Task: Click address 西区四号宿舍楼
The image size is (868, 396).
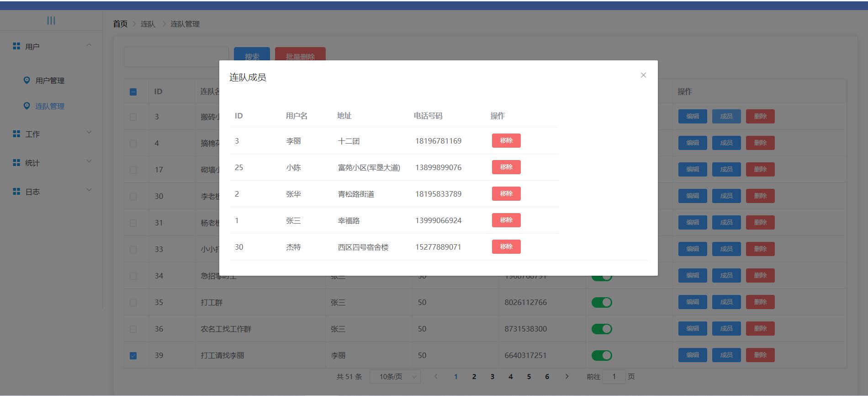Action: [x=363, y=247]
